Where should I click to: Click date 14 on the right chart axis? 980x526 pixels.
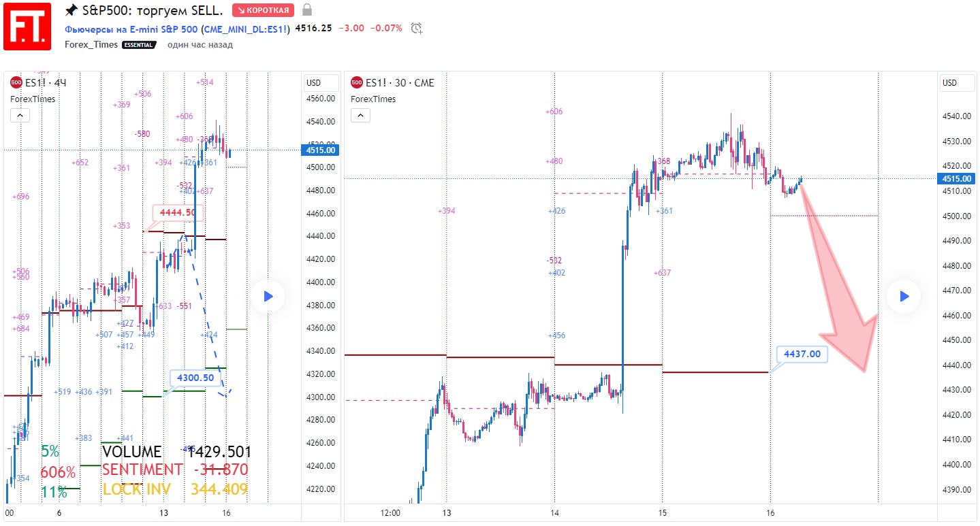click(554, 513)
